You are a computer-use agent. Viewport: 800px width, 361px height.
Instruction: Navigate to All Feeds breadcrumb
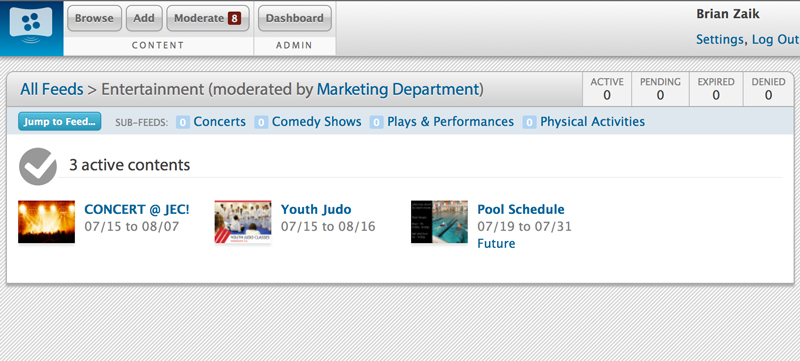click(52, 89)
